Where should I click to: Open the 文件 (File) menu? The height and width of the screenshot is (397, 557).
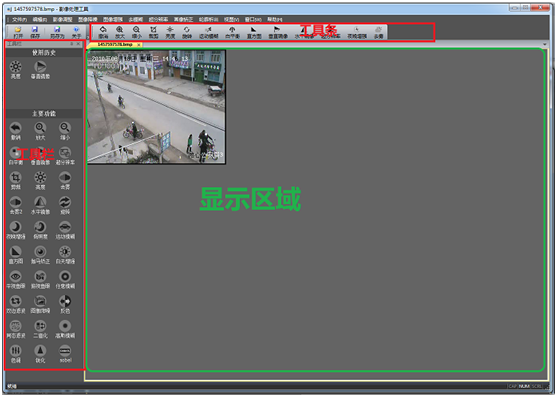(x=19, y=19)
